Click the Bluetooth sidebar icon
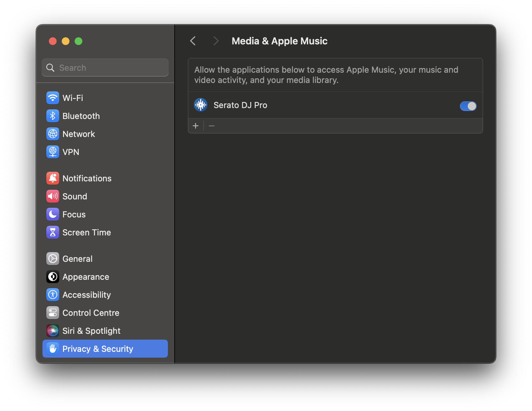Image resolution: width=532 pixels, height=411 pixels. point(53,116)
